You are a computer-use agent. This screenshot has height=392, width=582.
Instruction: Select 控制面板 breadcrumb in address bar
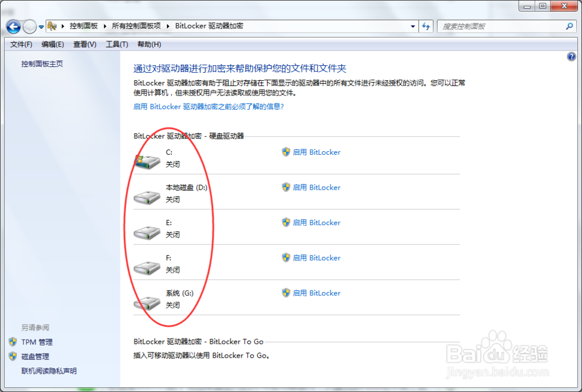83,26
